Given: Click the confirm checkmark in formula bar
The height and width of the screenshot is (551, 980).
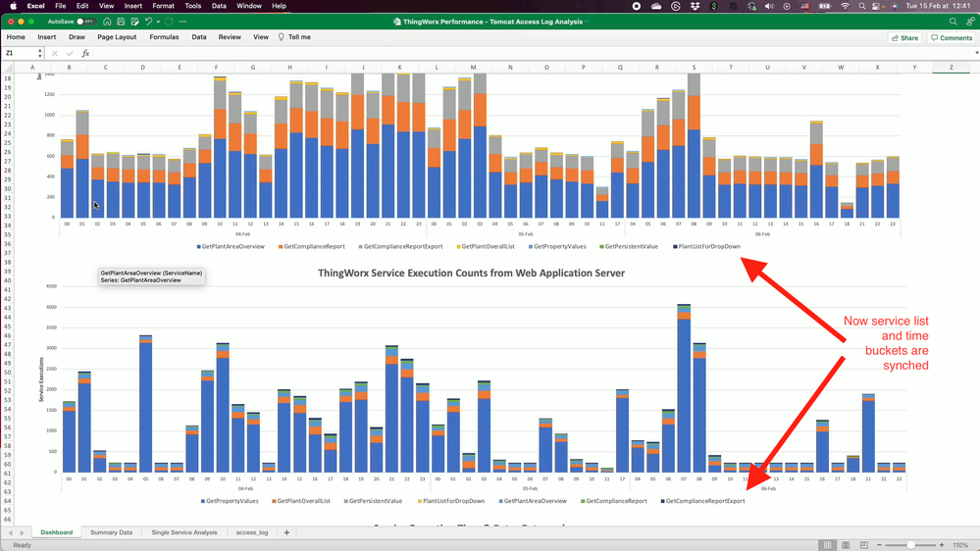Looking at the screenshot, I should point(70,53).
